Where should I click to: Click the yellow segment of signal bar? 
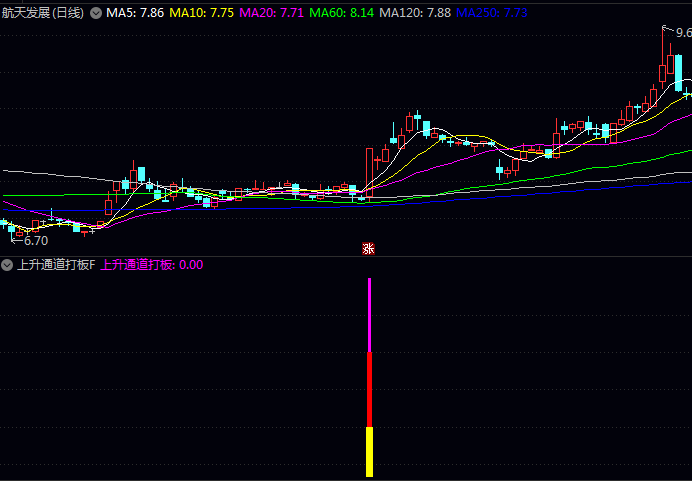pos(369,452)
